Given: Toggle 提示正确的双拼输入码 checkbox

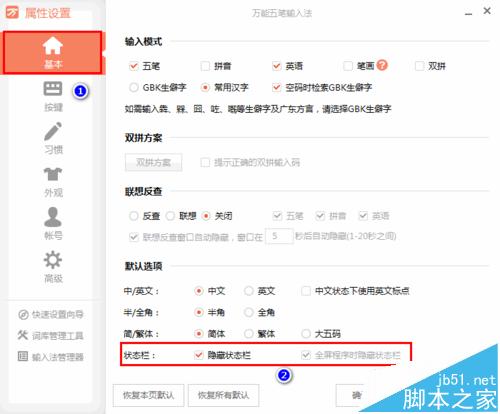Looking at the screenshot, I should click(205, 162).
